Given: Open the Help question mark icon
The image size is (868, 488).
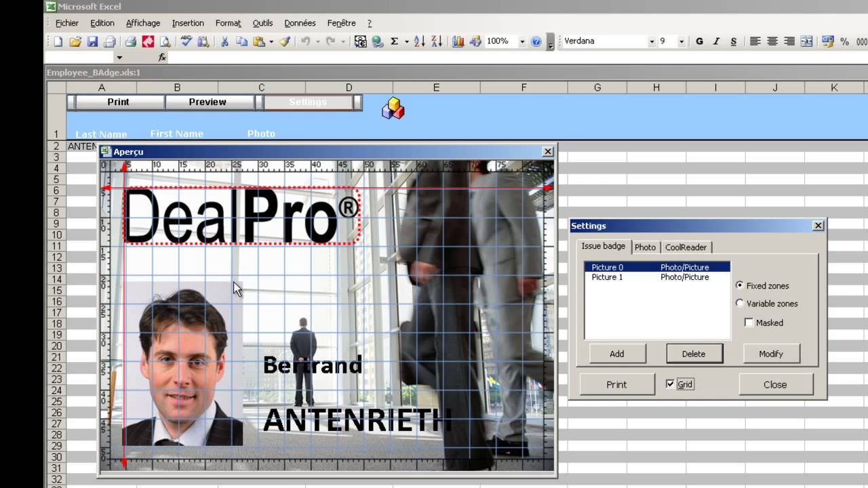Looking at the screenshot, I should click(536, 41).
